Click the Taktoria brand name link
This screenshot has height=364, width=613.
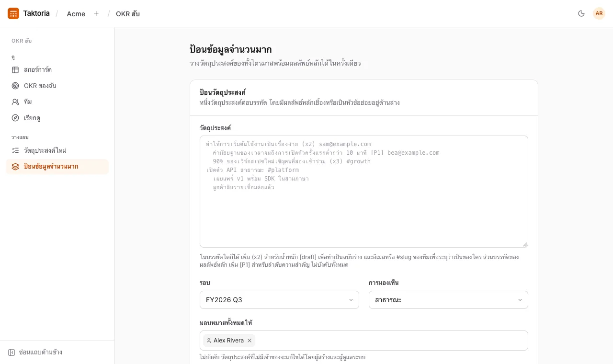point(36,13)
